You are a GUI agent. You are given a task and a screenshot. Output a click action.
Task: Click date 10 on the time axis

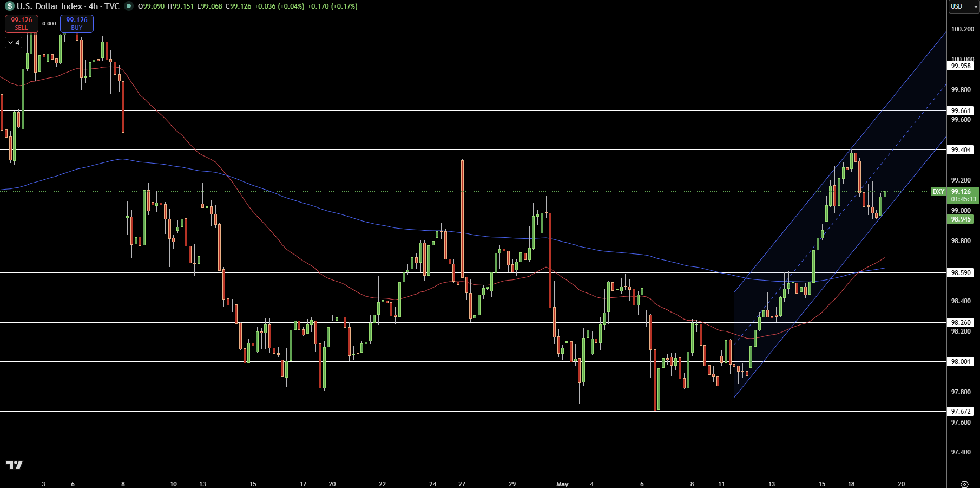[173, 484]
